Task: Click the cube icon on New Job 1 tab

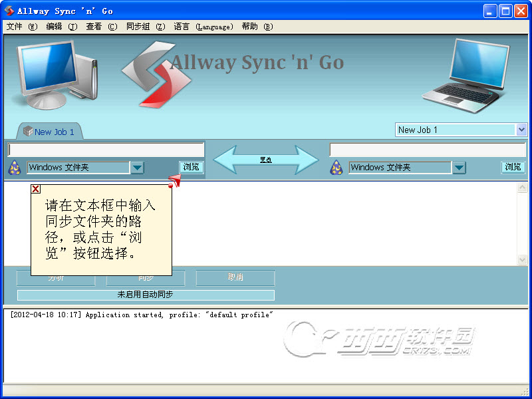Action: click(x=28, y=131)
